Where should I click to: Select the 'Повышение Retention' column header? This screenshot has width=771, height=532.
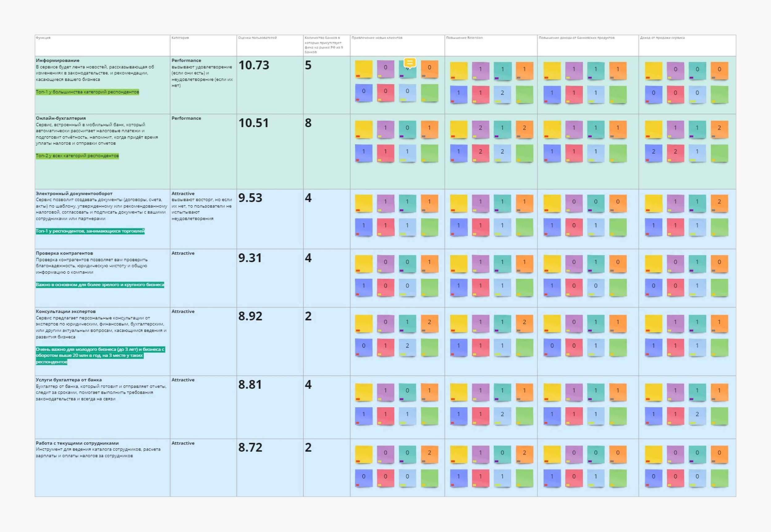click(x=464, y=38)
